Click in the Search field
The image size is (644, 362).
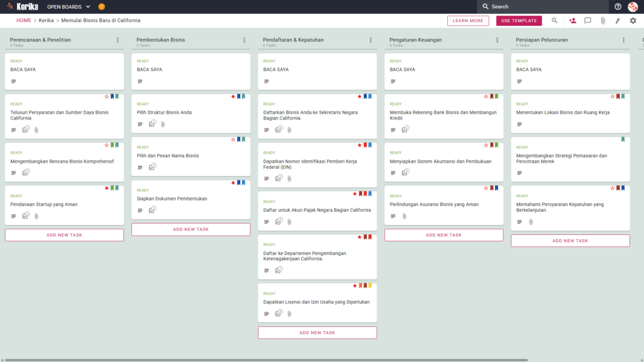click(543, 6)
